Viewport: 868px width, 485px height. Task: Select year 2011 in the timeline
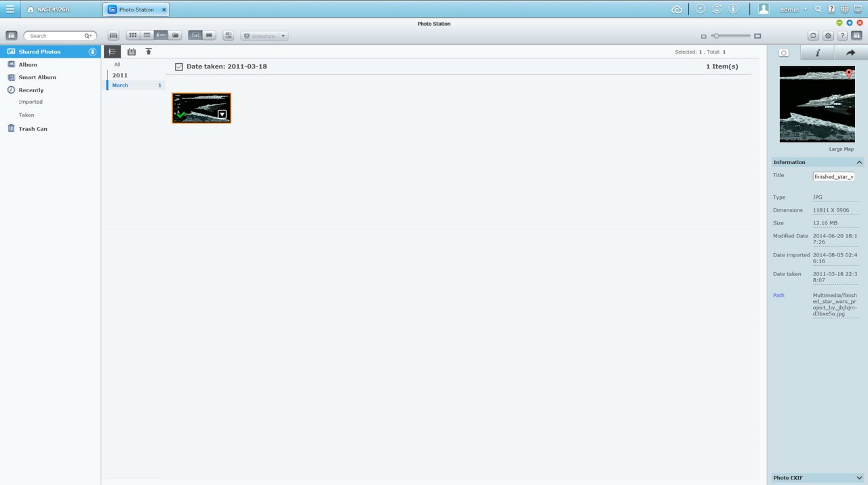[120, 75]
